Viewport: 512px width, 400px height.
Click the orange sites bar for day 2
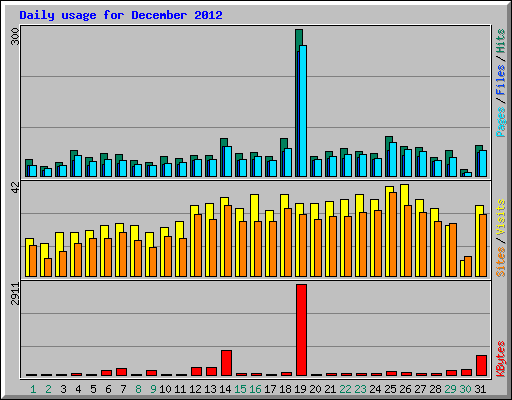tap(48, 267)
